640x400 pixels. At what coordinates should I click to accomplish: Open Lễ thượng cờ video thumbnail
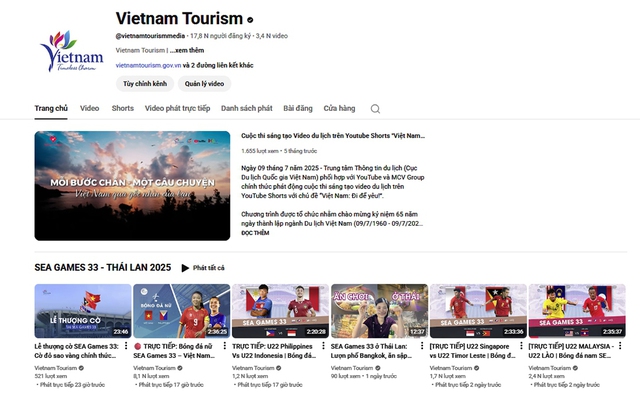[x=83, y=311]
